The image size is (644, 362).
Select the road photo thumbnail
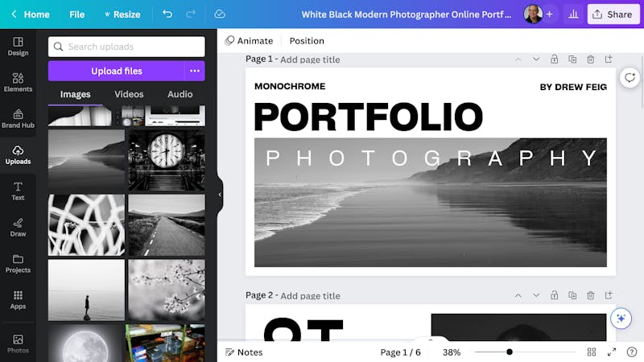[x=167, y=225]
